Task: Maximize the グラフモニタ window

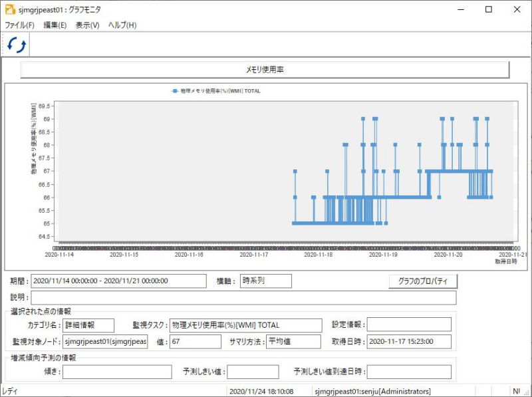Action: [x=489, y=9]
